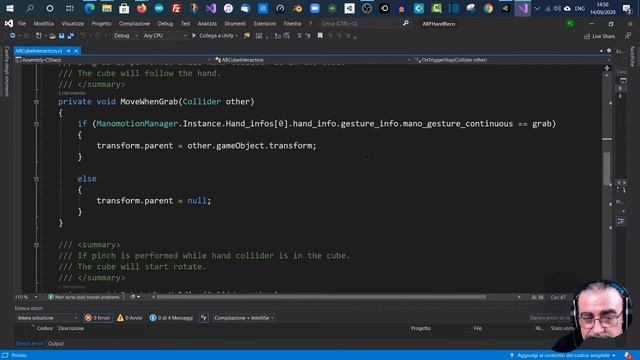Click Aggiungi al controllo del codice sorgente
This screenshot has width=640, height=360.
[x=563, y=356]
